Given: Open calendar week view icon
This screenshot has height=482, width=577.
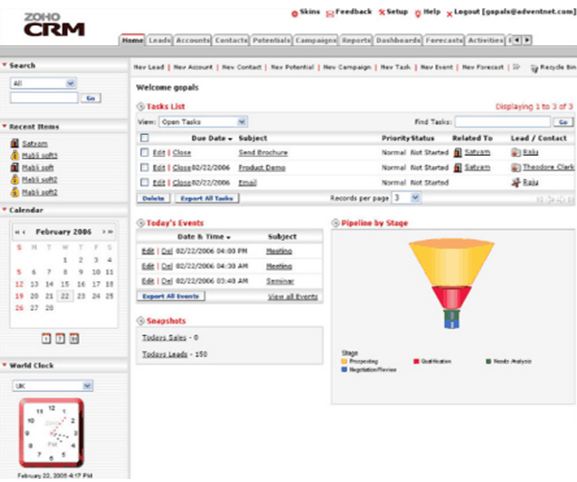Looking at the screenshot, I should pyautogui.click(x=60, y=339).
